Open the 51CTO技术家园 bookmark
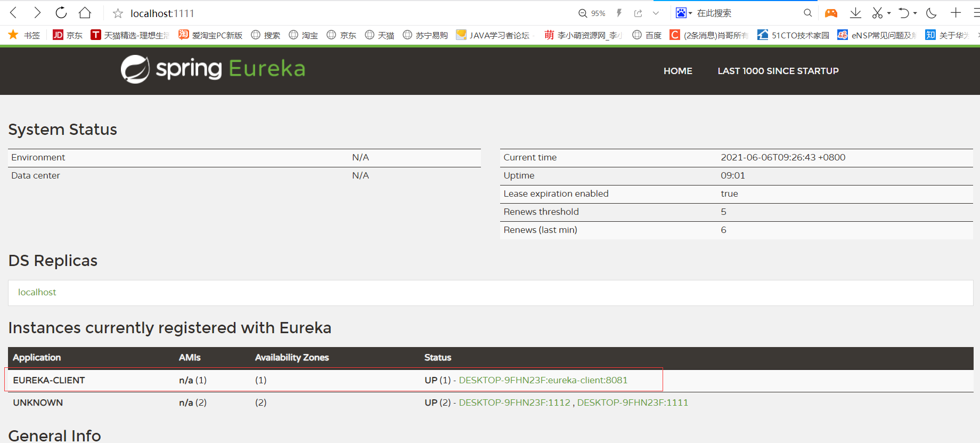This screenshot has width=980, height=443. point(794,35)
